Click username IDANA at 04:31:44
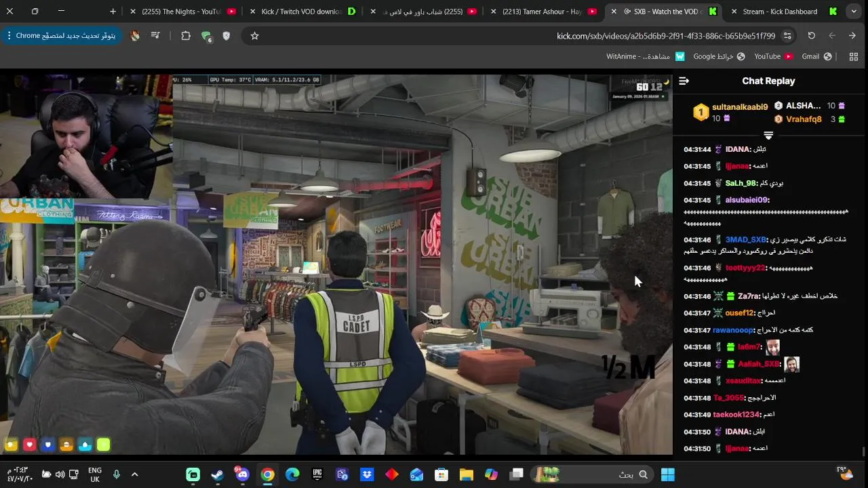The height and width of the screenshot is (488, 868). (738, 149)
